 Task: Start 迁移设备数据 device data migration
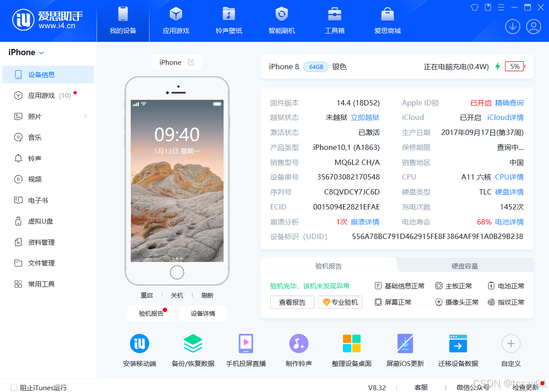[x=457, y=350]
